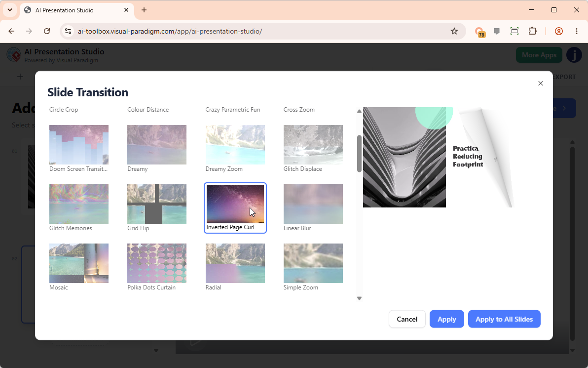Open the browser extensions puzzle icon
This screenshot has height=368, width=588.
coord(532,31)
